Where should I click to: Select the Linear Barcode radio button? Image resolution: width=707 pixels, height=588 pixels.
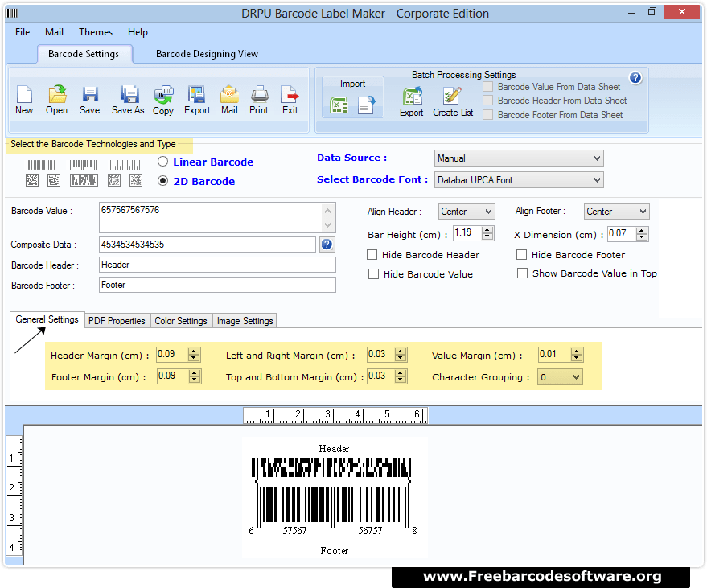[x=162, y=161]
